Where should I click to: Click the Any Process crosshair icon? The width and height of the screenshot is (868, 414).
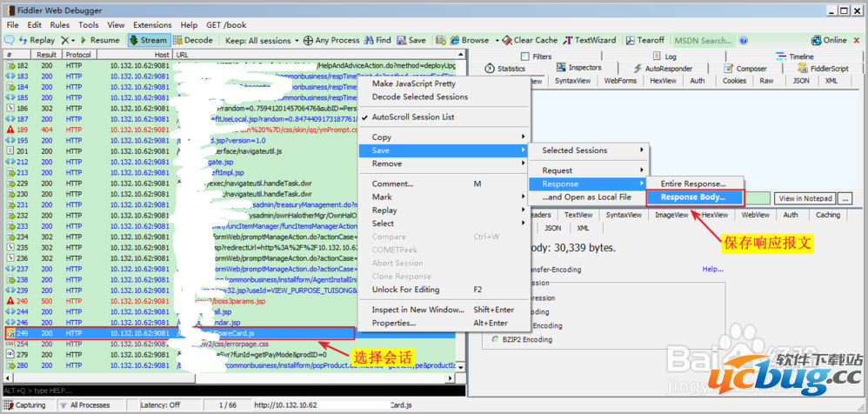[x=309, y=40]
